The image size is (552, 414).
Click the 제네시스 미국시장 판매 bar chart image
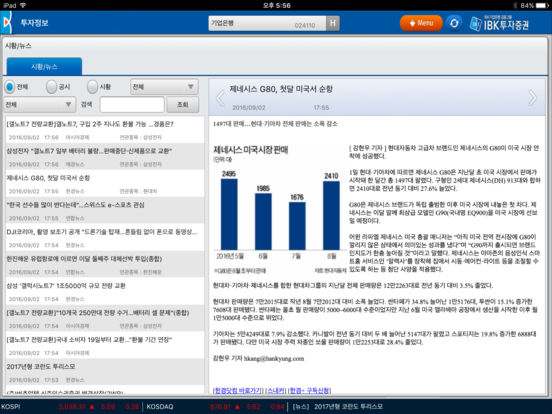280,209
